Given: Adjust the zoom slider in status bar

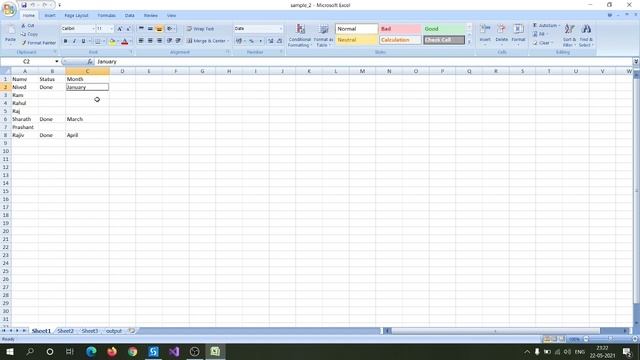Looking at the screenshot, I should pyautogui.click(x=610, y=339).
